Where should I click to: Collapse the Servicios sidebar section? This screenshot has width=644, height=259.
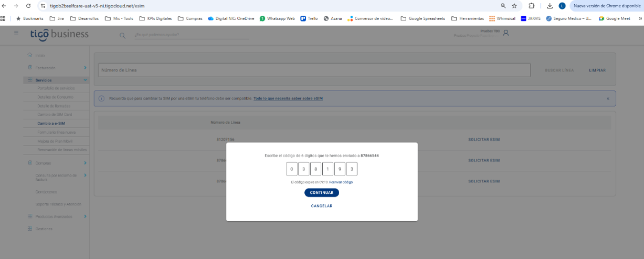coord(57,80)
